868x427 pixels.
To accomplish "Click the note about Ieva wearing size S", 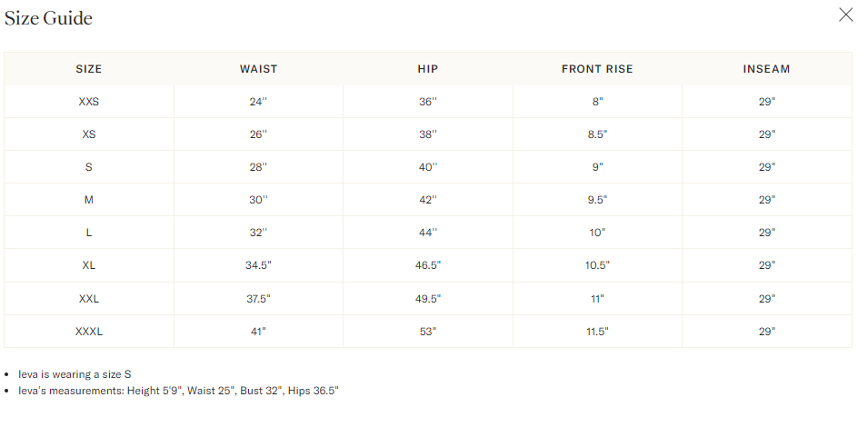I will coord(75,374).
